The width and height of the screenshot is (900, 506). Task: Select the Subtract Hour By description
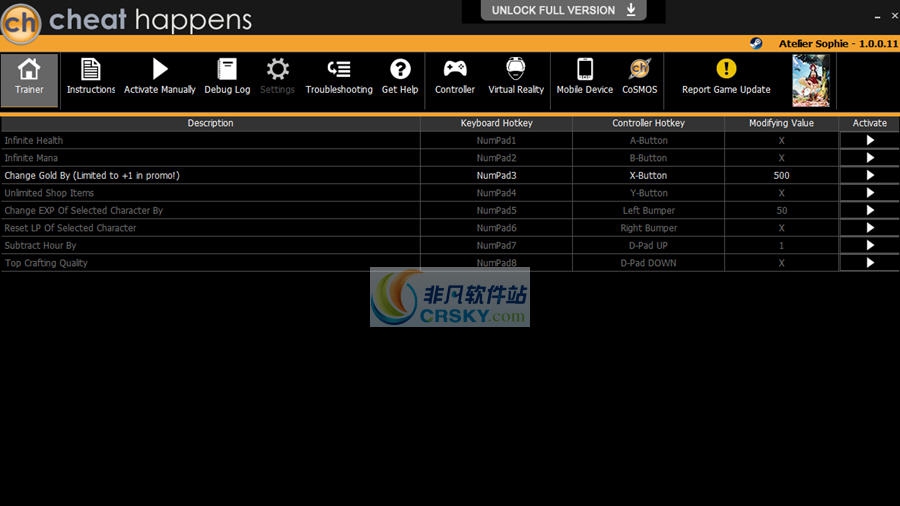(x=211, y=246)
